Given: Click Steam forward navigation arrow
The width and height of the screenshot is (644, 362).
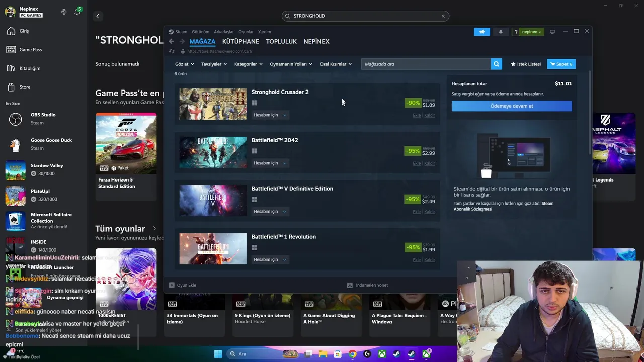Looking at the screenshot, I should coord(182,41).
